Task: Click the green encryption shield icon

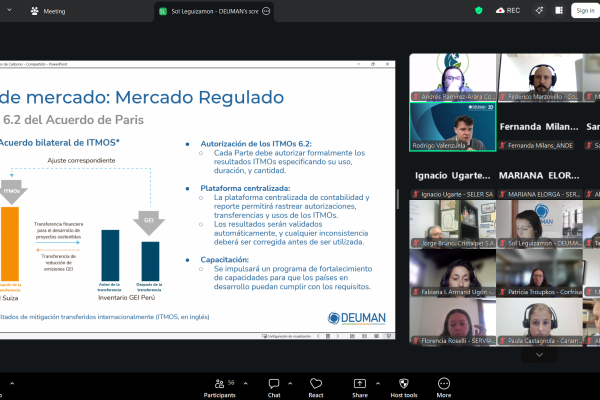Action: [x=478, y=11]
